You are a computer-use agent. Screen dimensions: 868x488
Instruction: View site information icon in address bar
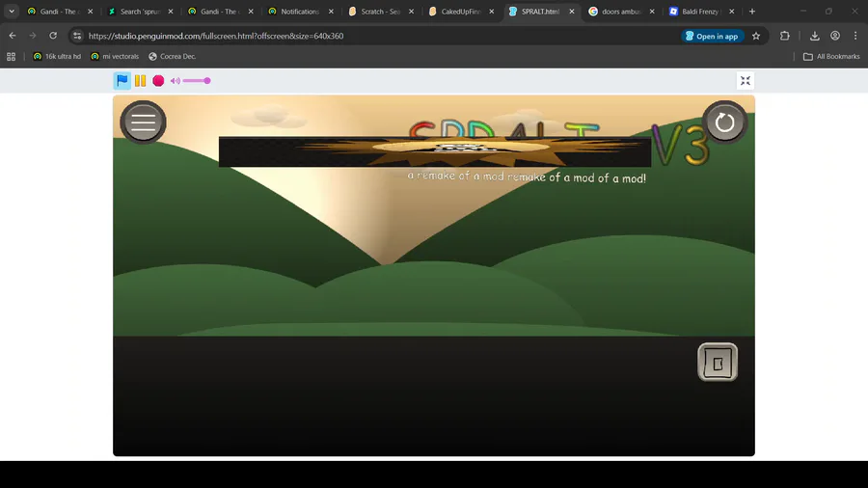coord(77,36)
